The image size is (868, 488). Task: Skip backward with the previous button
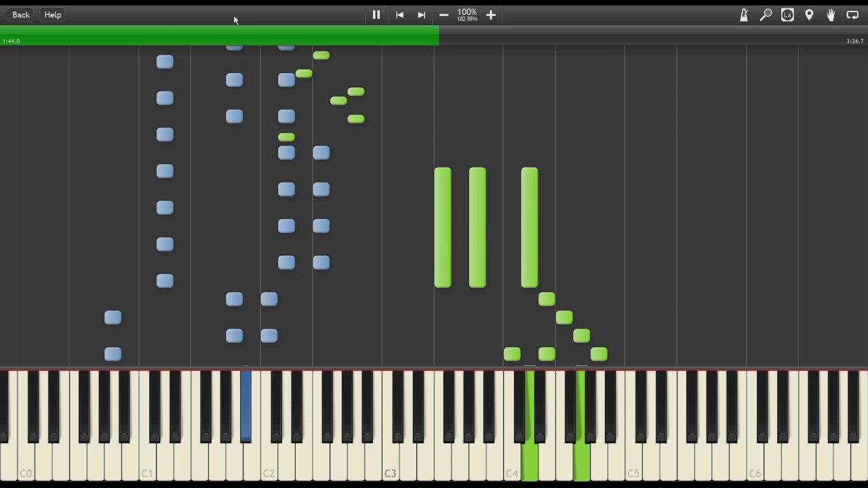pos(399,15)
